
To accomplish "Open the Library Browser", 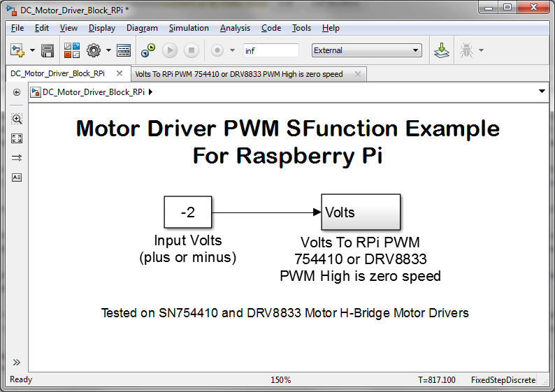I will (71, 50).
